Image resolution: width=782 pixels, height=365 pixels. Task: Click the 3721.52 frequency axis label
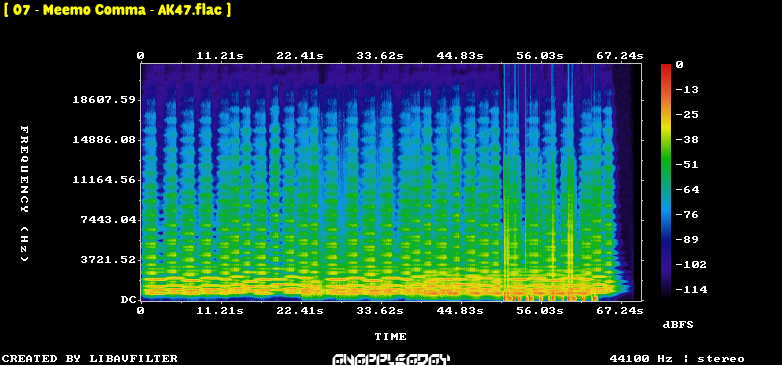coord(108,259)
